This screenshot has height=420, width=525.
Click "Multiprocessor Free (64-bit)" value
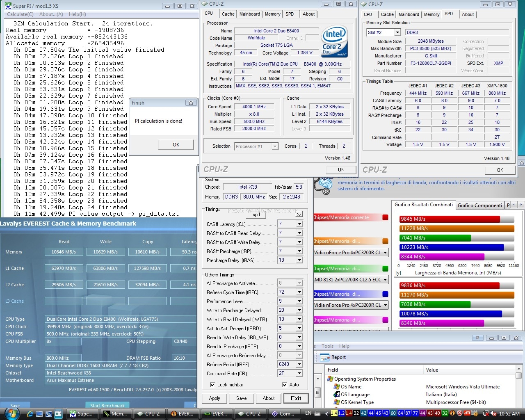(x=456, y=402)
